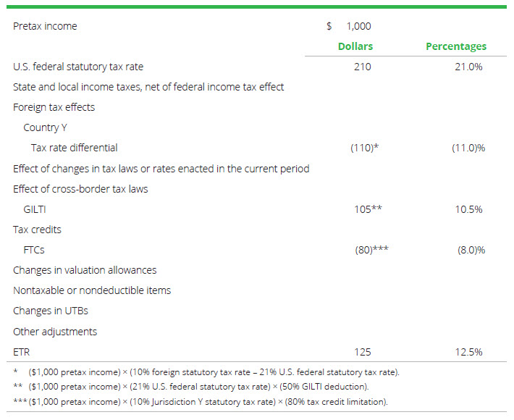Select the 12.5% ETR percentage
Screen dimensions: 514x420
469,352
